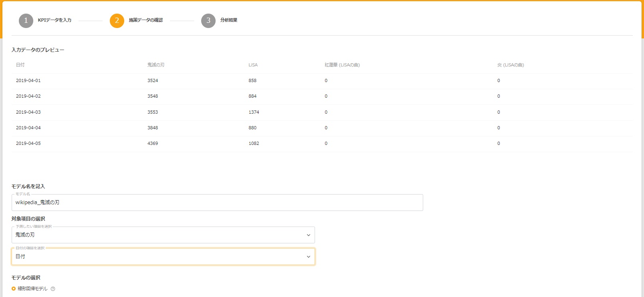The height and width of the screenshot is (297, 644).
Task: Click 炎 (LiSAの曲) column header
Action: (x=511, y=65)
